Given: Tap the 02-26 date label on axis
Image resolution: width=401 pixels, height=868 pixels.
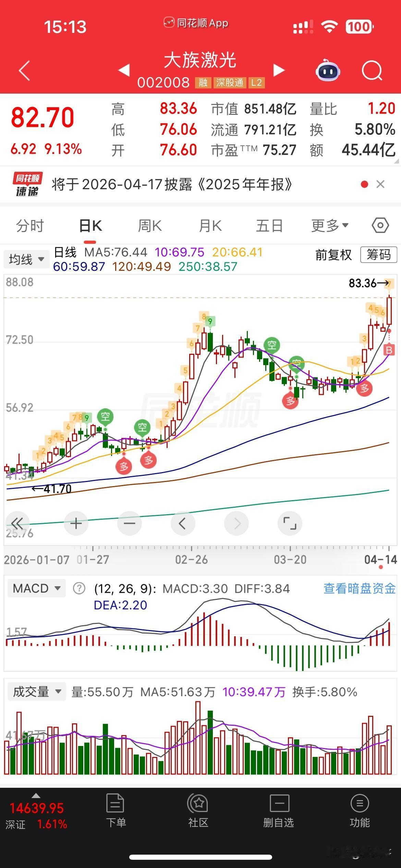Looking at the screenshot, I should coord(191,559).
